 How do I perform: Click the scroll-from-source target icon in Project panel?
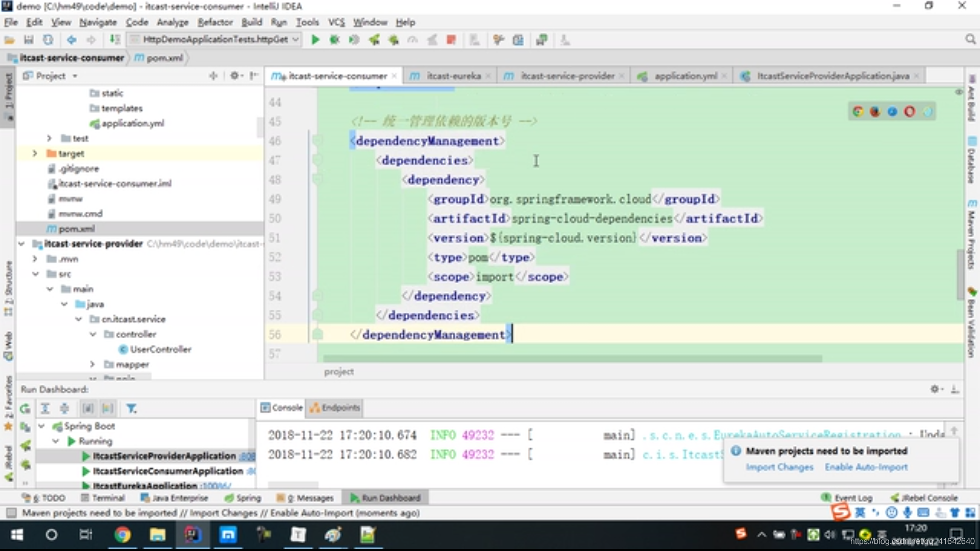tap(213, 76)
